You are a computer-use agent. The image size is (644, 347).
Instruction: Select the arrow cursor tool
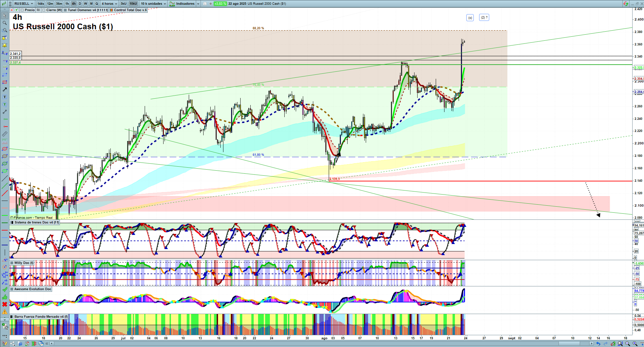(5, 15)
